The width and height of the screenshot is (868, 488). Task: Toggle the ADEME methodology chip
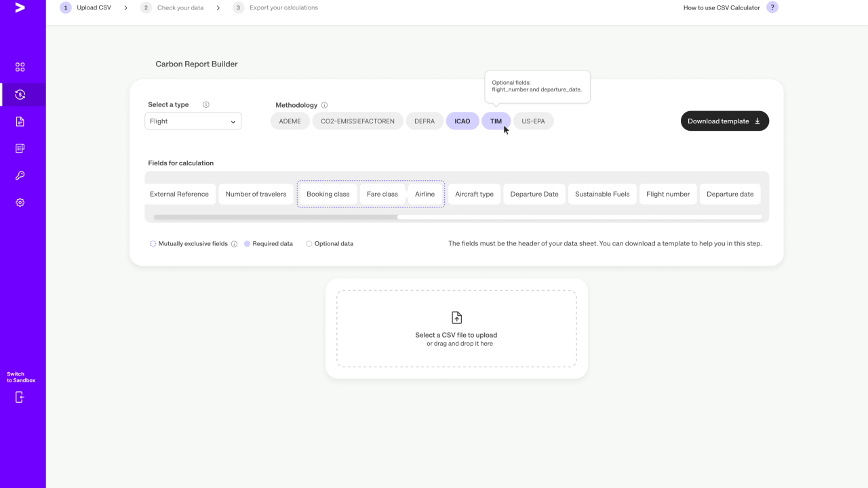point(290,121)
